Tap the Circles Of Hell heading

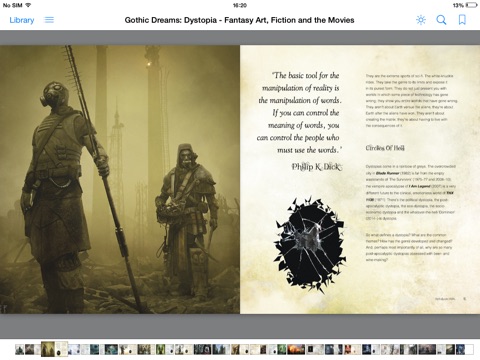385,148
